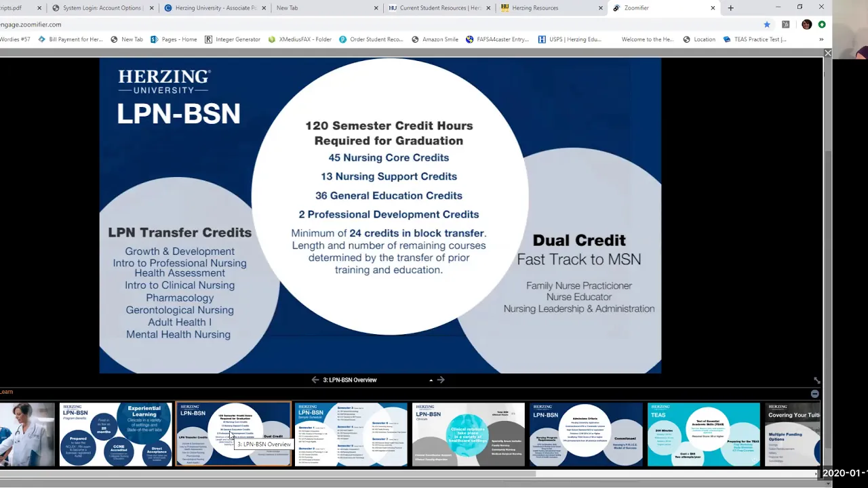Open the Location bookmark
The height and width of the screenshot is (488, 868).
pyautogui.click(x=699, y=39)
